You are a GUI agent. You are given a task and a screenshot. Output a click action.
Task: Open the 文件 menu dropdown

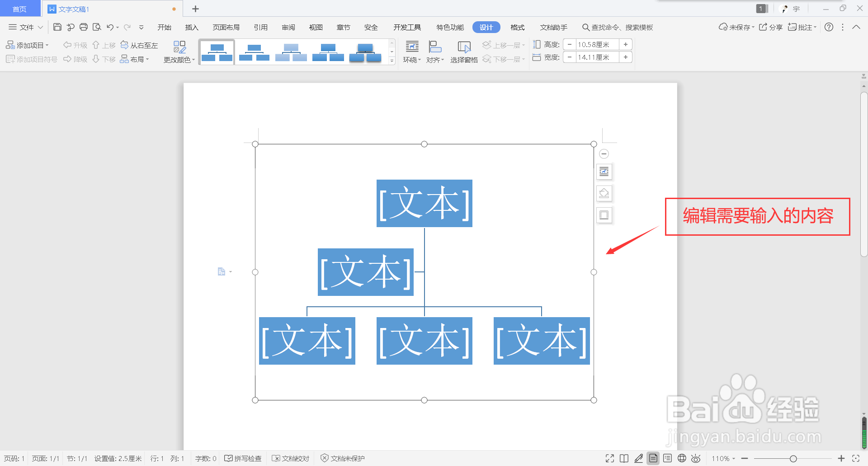[25, 27]
